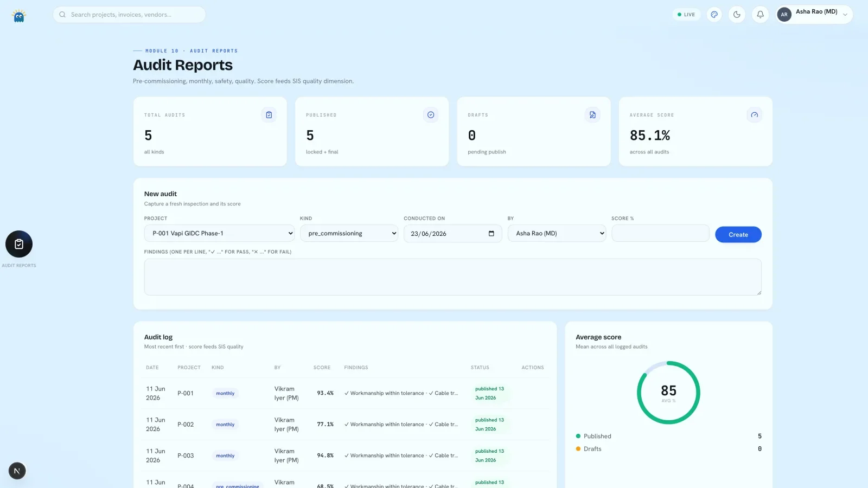This screenshot has height=488, width=868.
Task: Open the Kind dropdown
Action: click(x=349, y=234)
